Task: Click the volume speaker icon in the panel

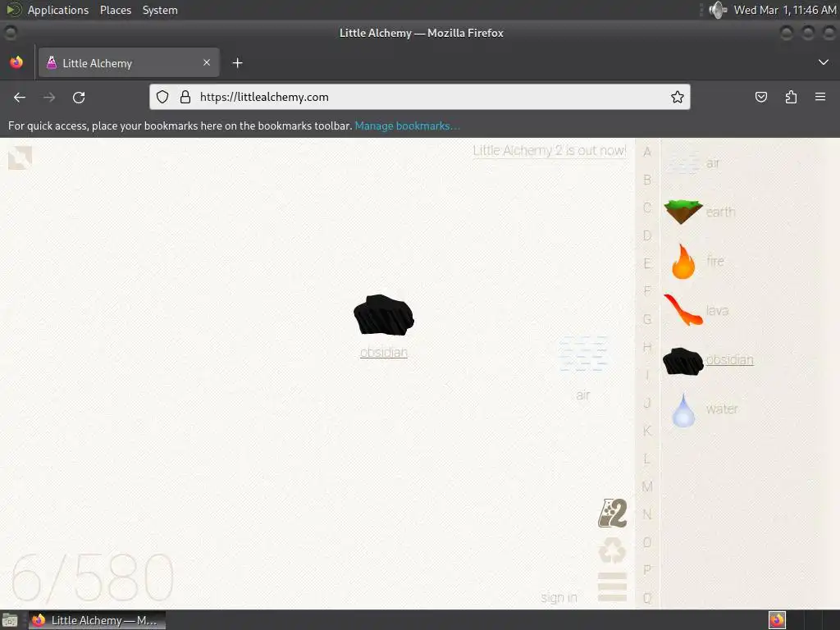Action: 717,10
